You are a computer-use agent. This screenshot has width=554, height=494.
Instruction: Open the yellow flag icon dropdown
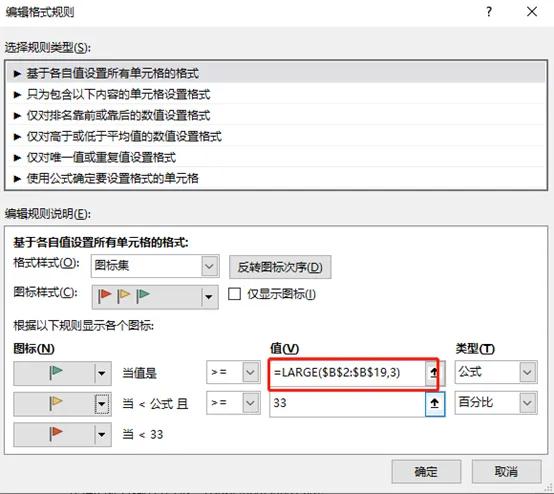point(102,404)
